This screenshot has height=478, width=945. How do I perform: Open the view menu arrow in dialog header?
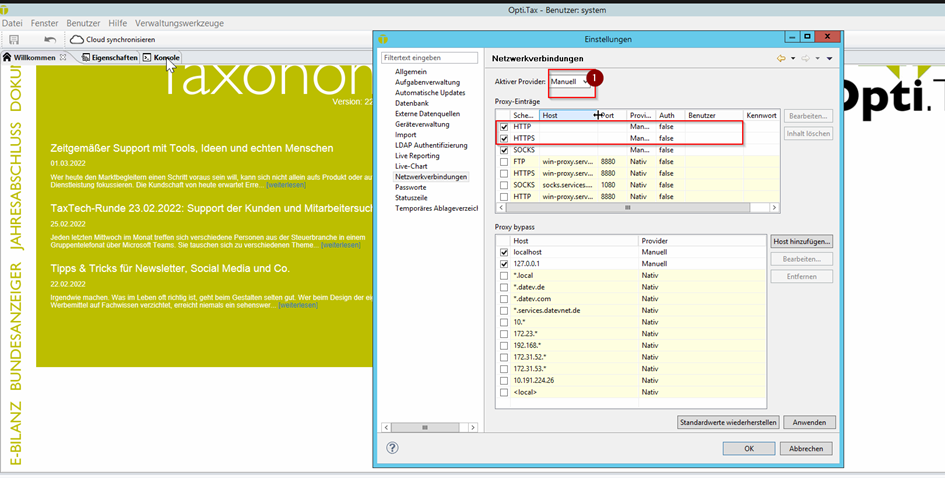[830, 59]
